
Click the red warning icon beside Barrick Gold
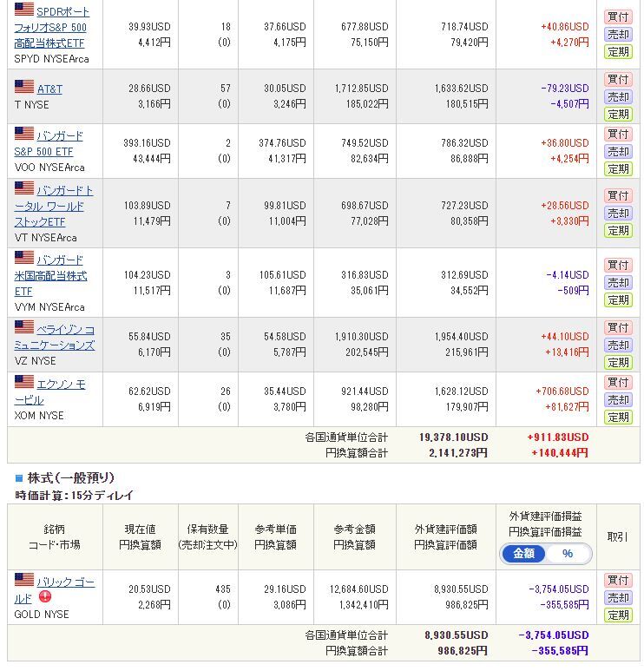pos(44,596)
